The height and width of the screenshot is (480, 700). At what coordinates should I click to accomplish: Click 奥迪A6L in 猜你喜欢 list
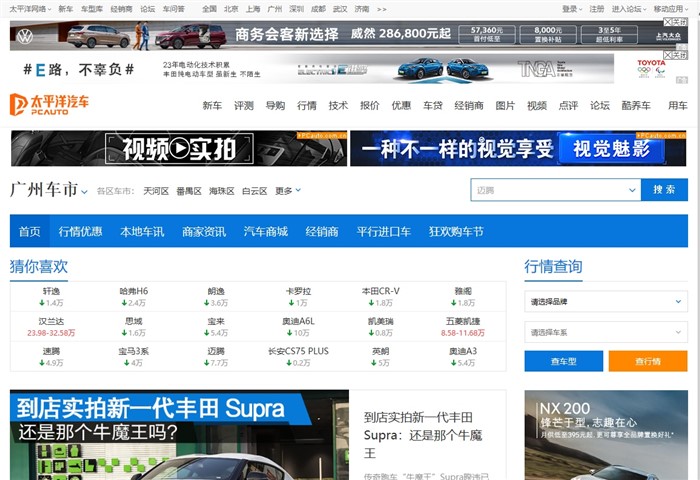[x=298, y=321]
